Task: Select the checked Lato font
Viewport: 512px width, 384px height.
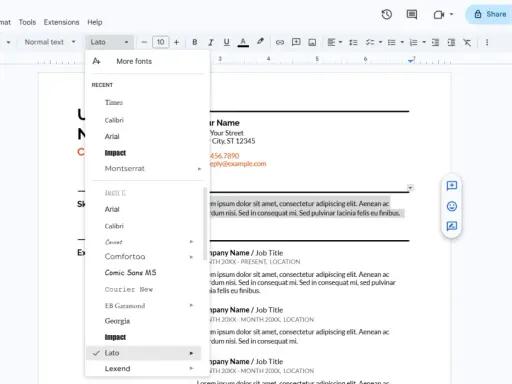Action: (144, 353)
